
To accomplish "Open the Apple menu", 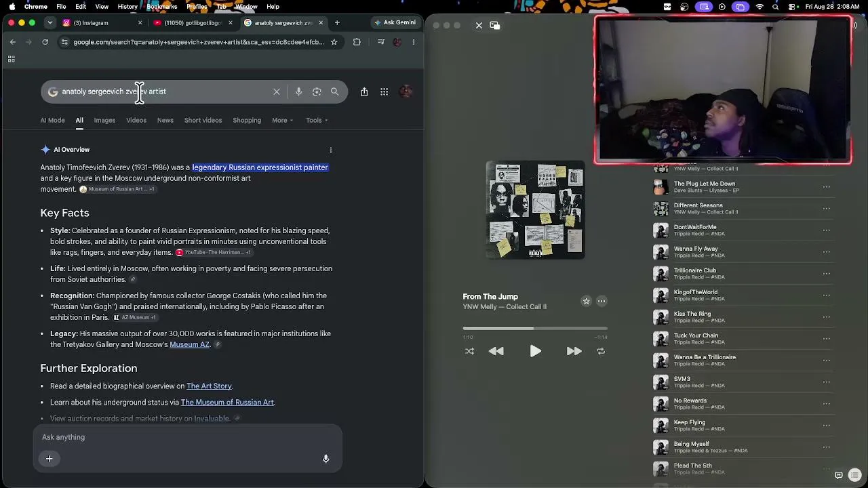I will [x=12, y=7].
